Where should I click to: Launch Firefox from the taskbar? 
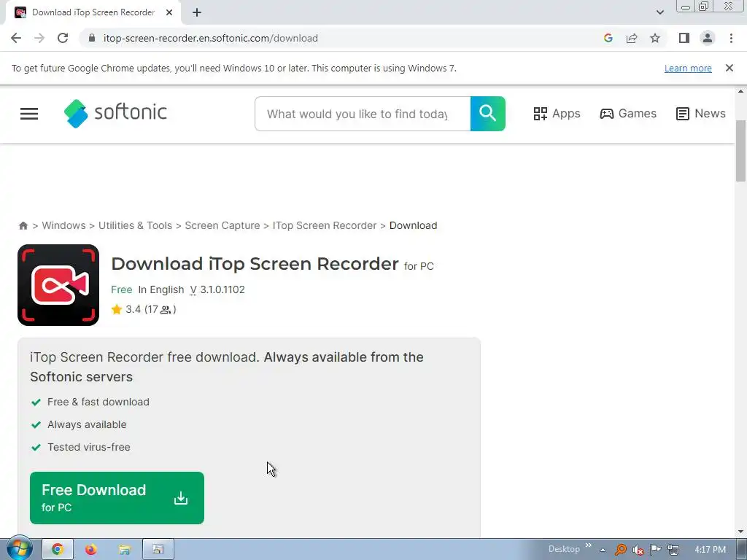point(91,550)
